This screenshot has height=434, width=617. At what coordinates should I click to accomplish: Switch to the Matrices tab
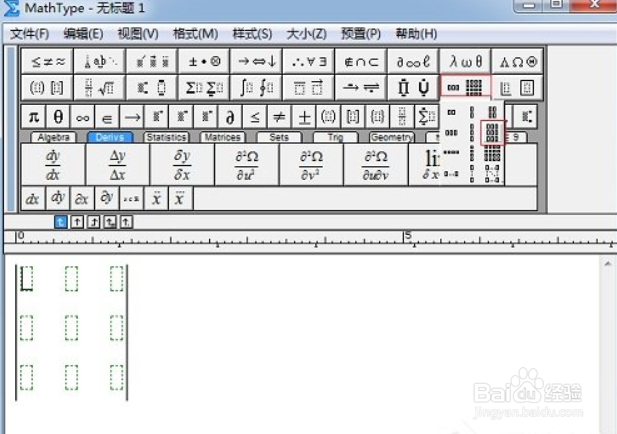(222, 137)
